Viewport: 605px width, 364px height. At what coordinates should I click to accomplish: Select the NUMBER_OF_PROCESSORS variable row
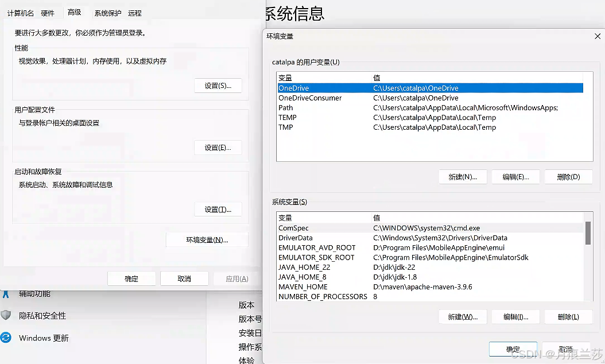[x=430, y=296]
